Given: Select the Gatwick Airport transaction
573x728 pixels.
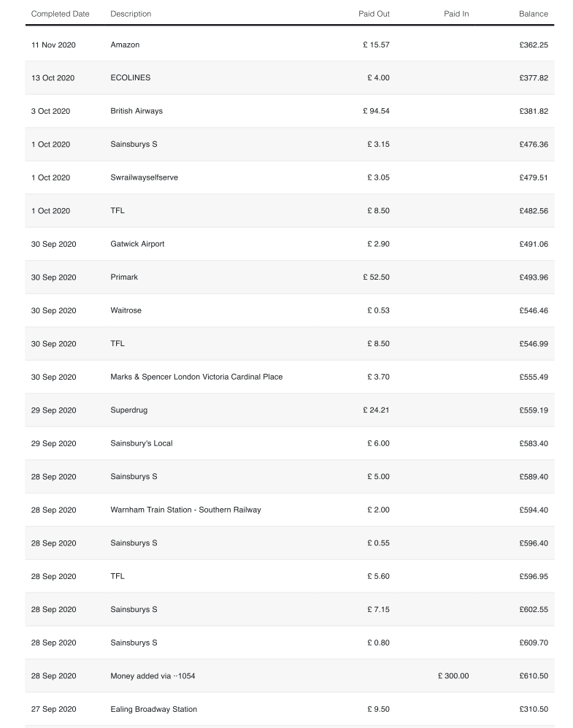Looking at the screenshot, I should (x=137, y=244).
